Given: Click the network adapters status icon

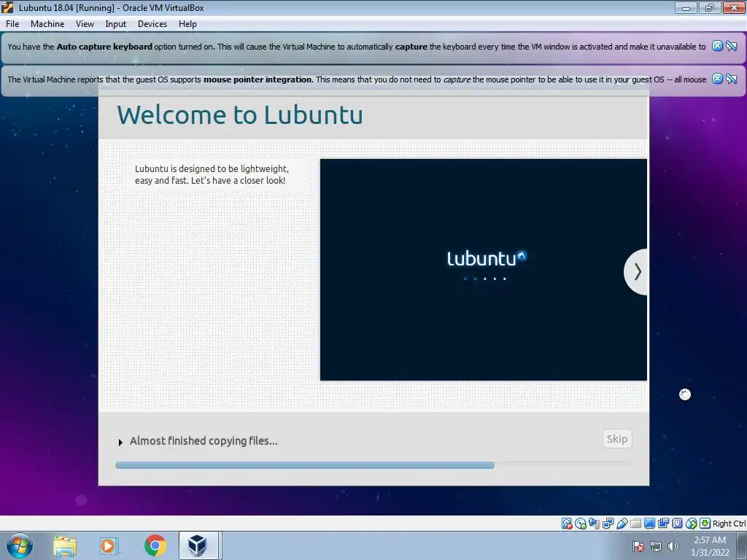Looking at the screenshot, I should [x=608, y=524].
